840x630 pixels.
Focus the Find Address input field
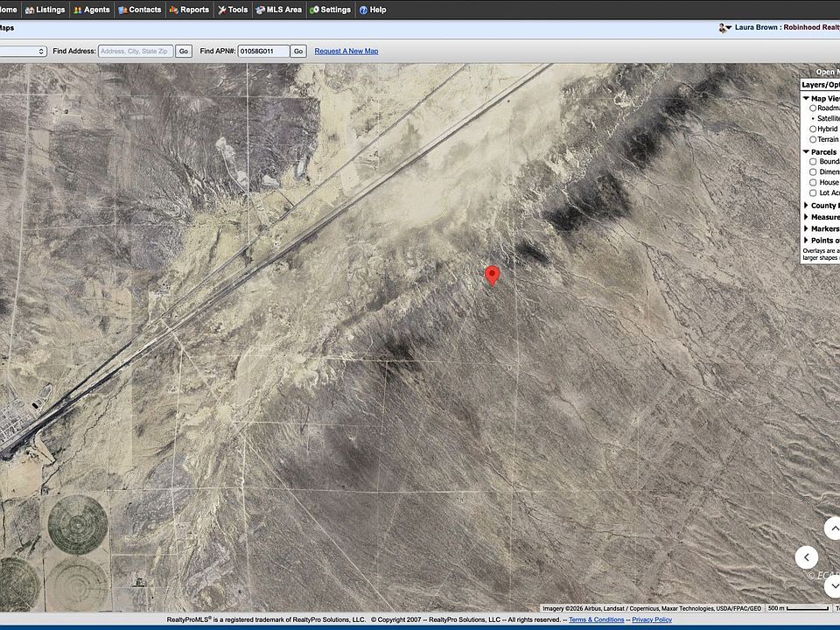(136, 51)
